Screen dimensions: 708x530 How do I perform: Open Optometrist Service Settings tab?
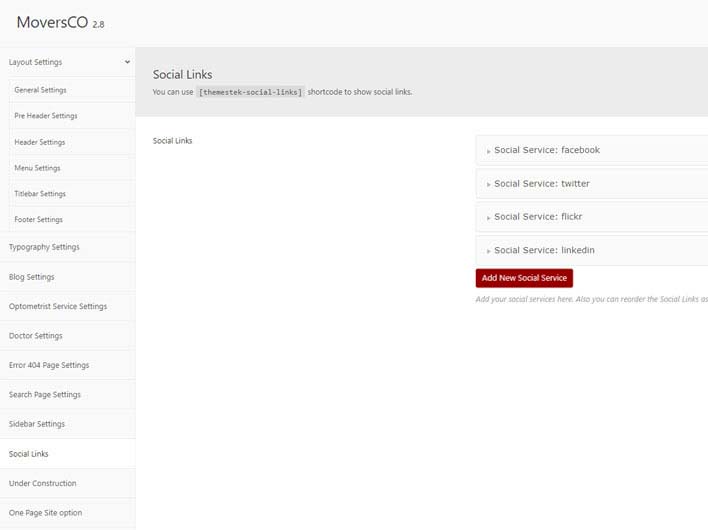click(x=58, y=306)
